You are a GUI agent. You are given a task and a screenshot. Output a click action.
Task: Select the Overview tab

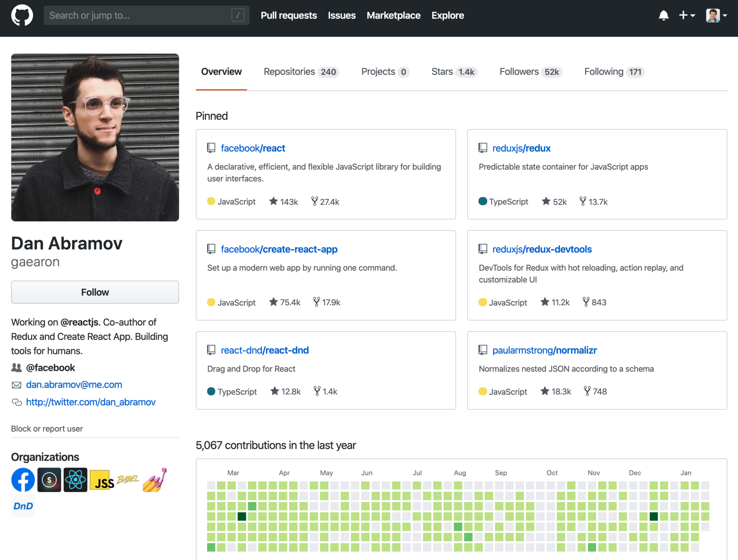[221, 72]
